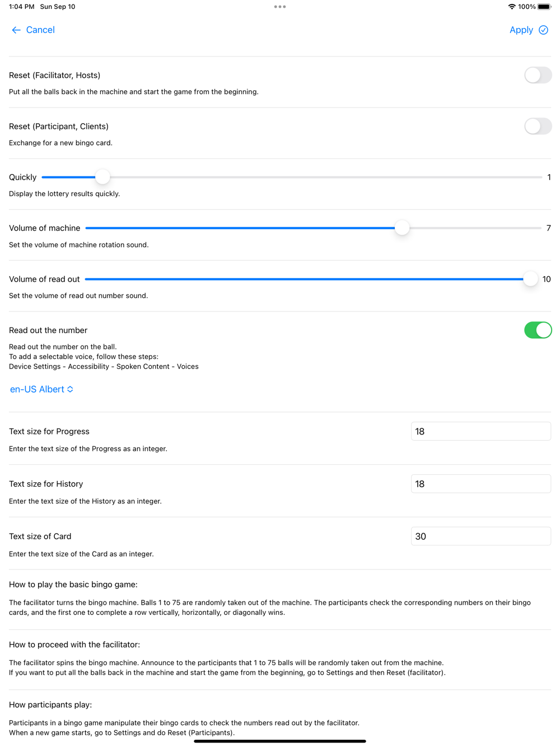The width and height of the screenshot is (560, 747).
Task: Tap the up-down chevron beside en-US Albert
Action: (x=71, y=389)
